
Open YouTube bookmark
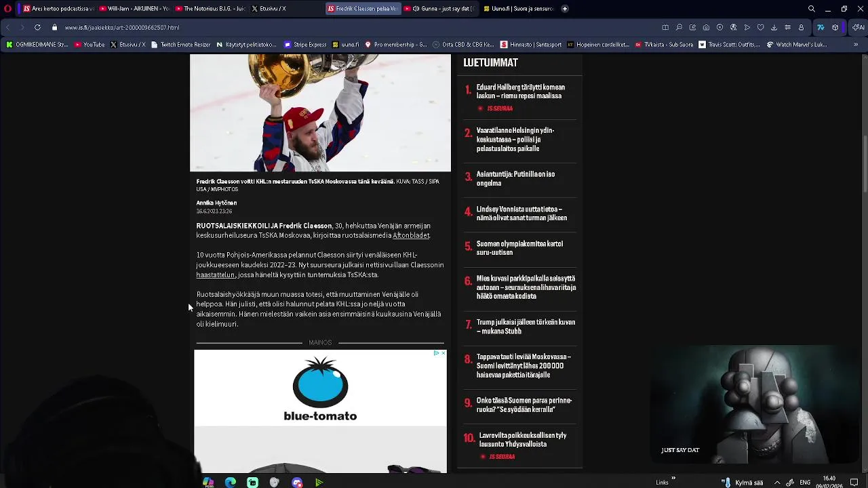90,45
